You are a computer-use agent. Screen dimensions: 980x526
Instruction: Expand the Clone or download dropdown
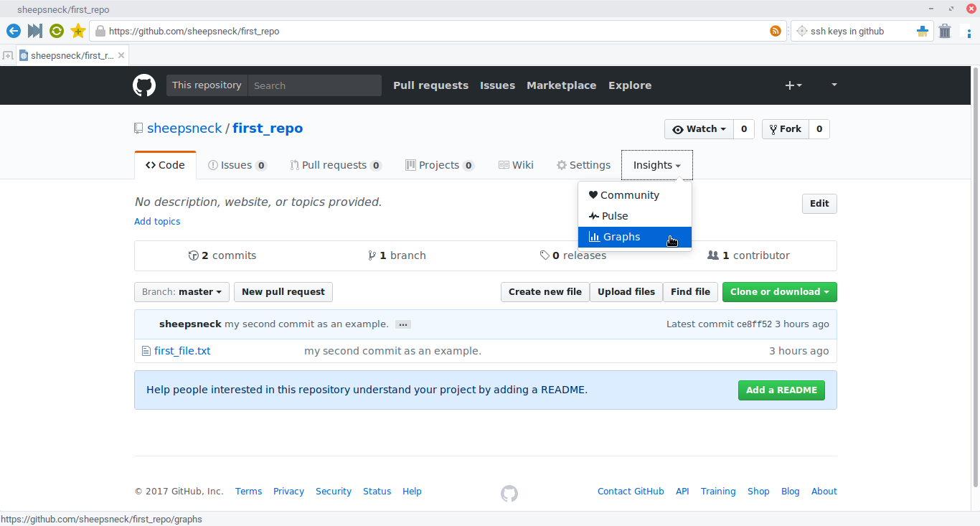(x=779, y=292)
